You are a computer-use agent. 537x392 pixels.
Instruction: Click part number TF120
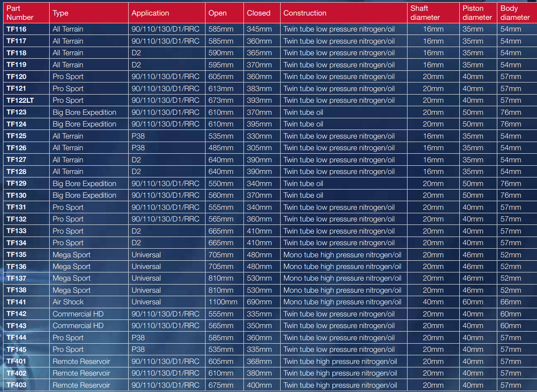(x=16, y=77)
